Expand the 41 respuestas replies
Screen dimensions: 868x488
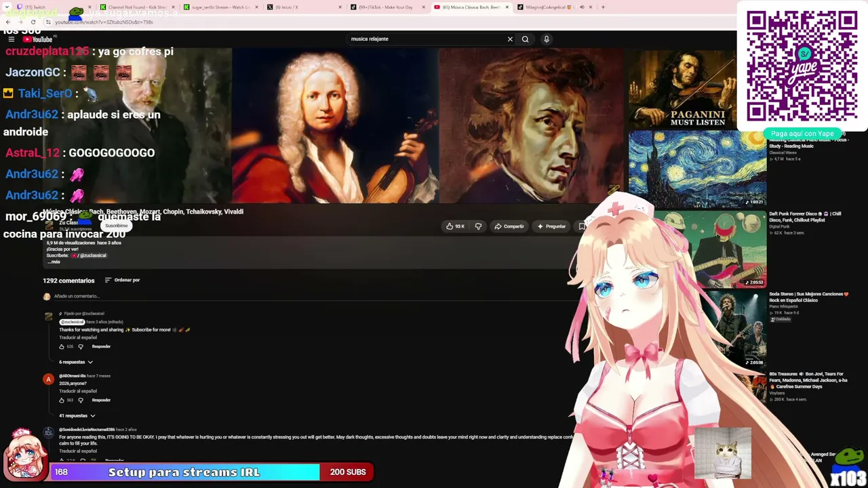click(x=77, y=415)
